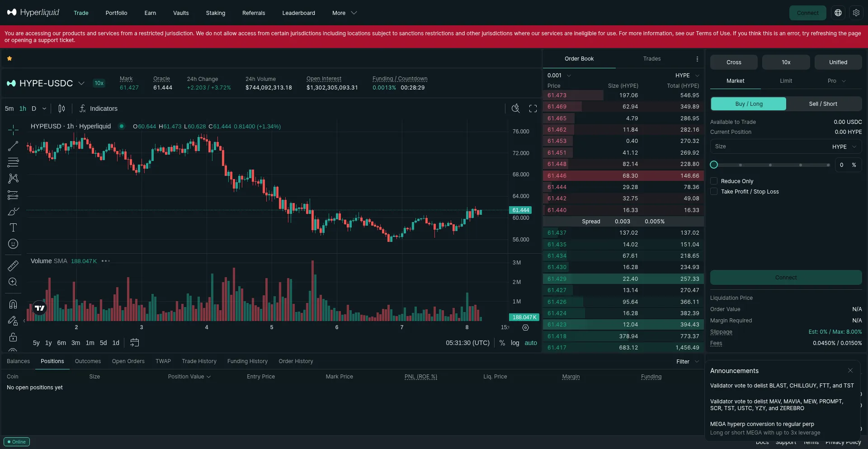Image resolution: width=868 pixels, height=449 pixels.
Task: Open the emoji icons tool
Action: tap(13, 244)
